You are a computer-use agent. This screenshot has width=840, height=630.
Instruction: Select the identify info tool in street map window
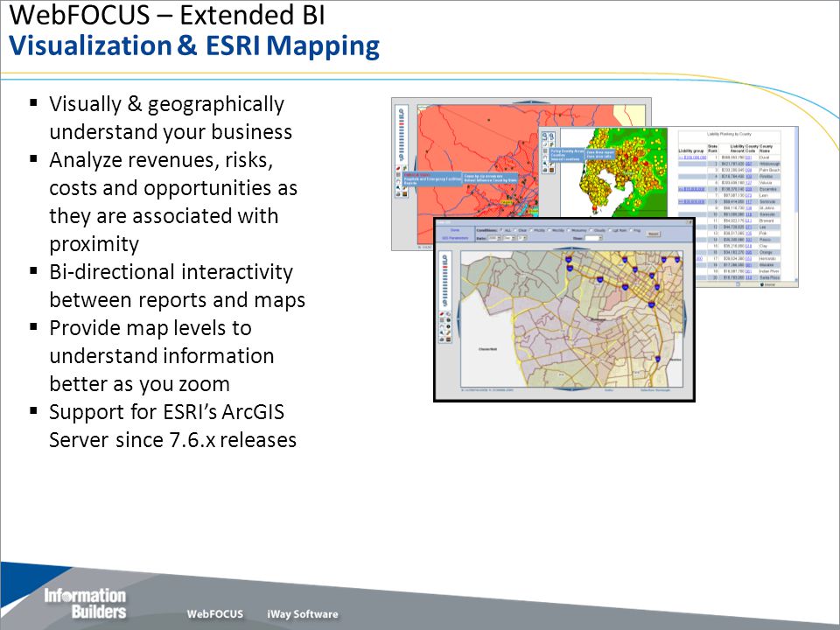(x=448, y=326)
